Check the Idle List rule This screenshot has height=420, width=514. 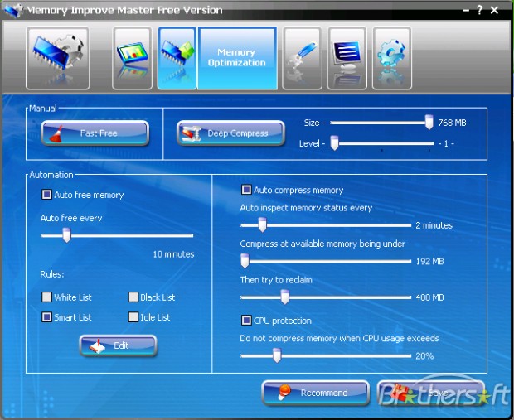point(133,317)
